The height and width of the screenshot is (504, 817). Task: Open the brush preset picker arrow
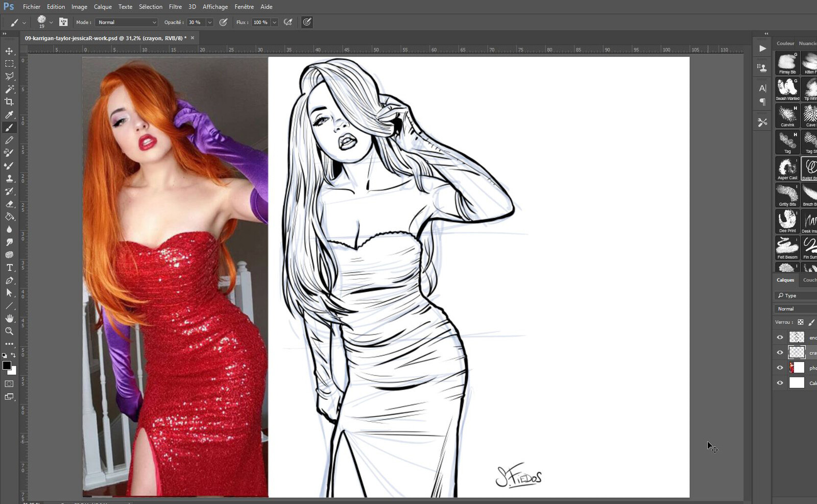51,22
